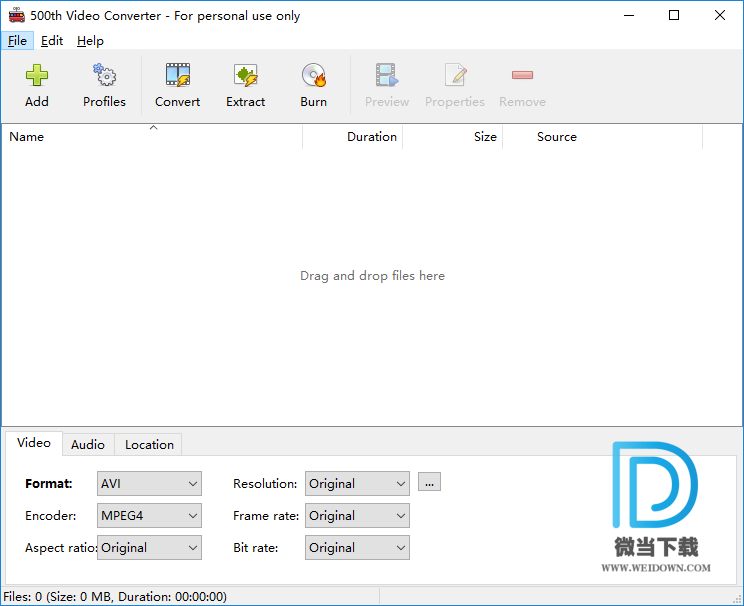Click the red Remove icon
Image resolution: width=744 pixels, height=606 pixels.
[522, 75]
